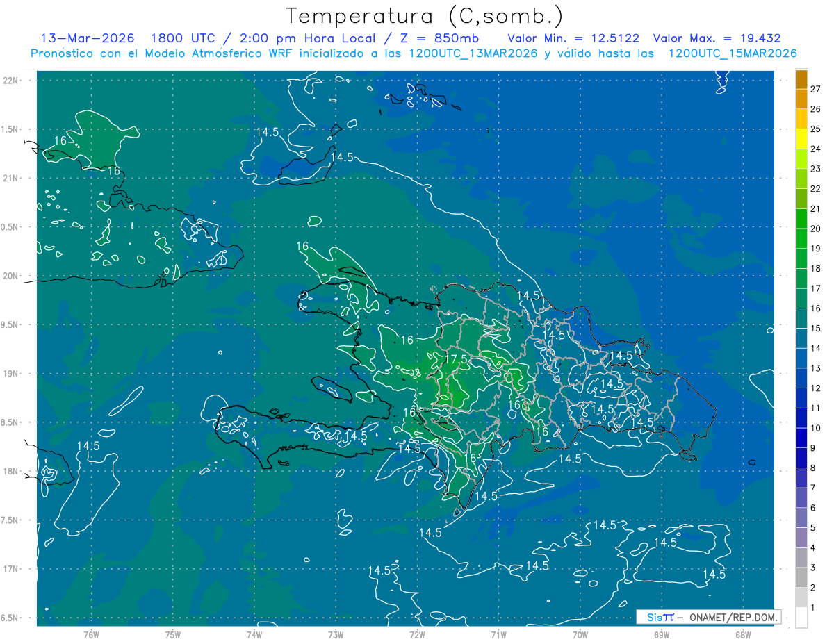The height and width of the screenshot is (644, 834).
Task: Click the '71W' longitude axis label
Action: coord(498,634)
